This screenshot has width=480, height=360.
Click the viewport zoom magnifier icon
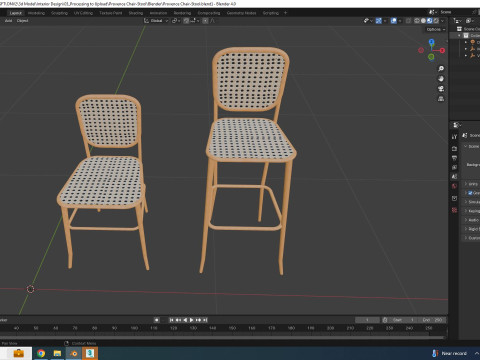(441, 69)
